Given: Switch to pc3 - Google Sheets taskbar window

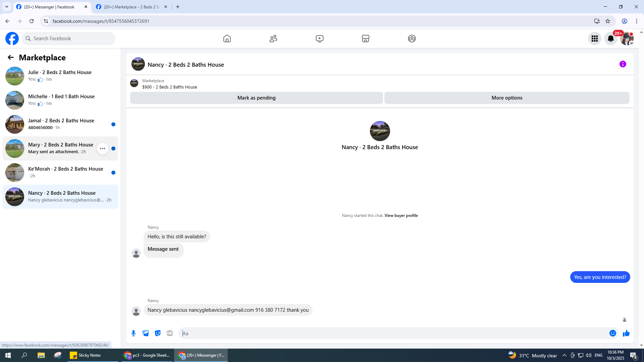Looking at the screenshot, I should pyautogui.click(x=147, y=355).
